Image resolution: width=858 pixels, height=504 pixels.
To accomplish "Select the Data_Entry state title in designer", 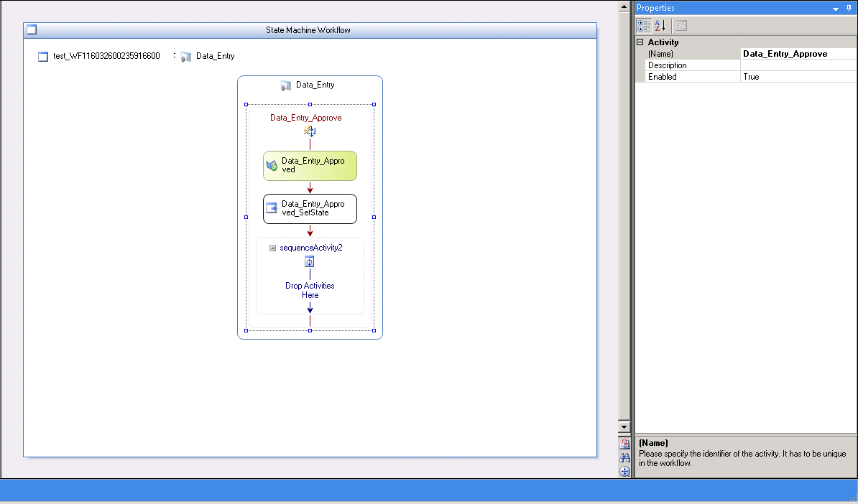I will tap(315, 85).
